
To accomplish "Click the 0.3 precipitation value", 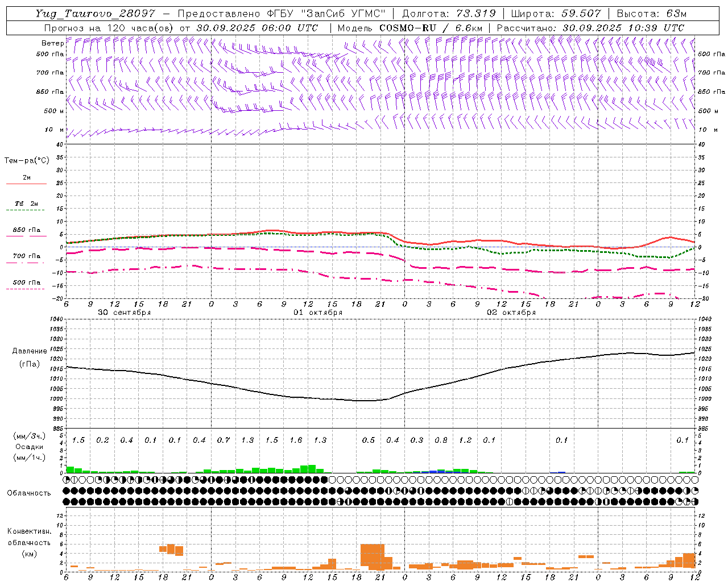I will click(417, 440).
